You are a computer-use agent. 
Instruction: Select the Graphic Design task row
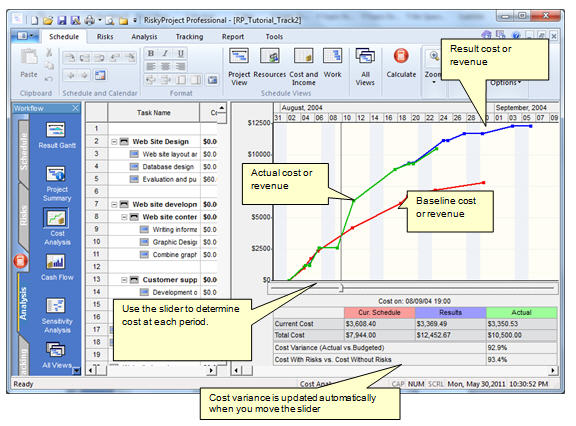[x=152, y=242]
